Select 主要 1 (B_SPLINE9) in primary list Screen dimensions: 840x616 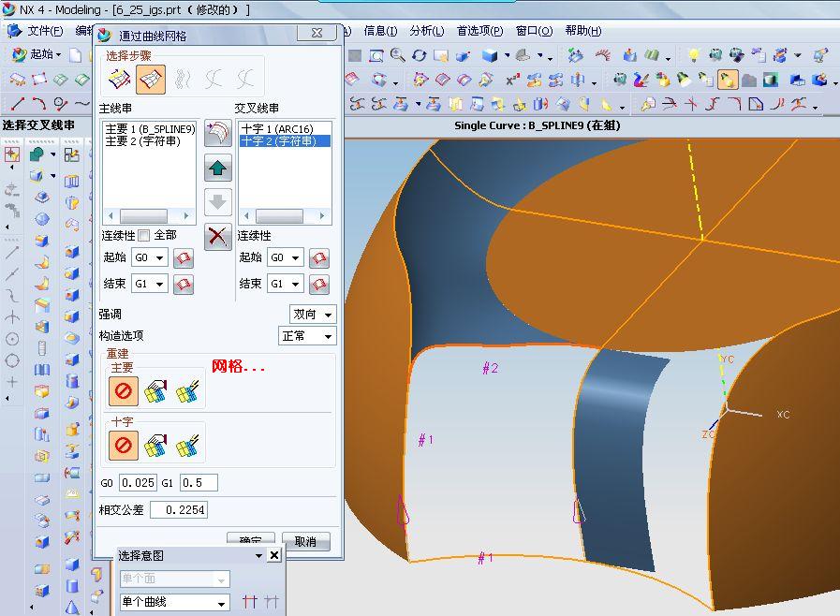click(150, 129)
